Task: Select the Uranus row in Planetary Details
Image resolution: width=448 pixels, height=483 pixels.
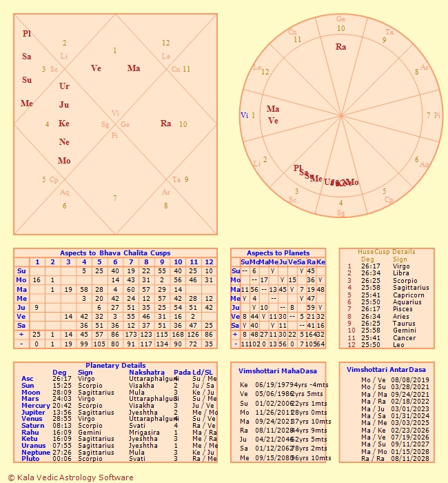Action: pyautogui.click(x=119, y=446)
